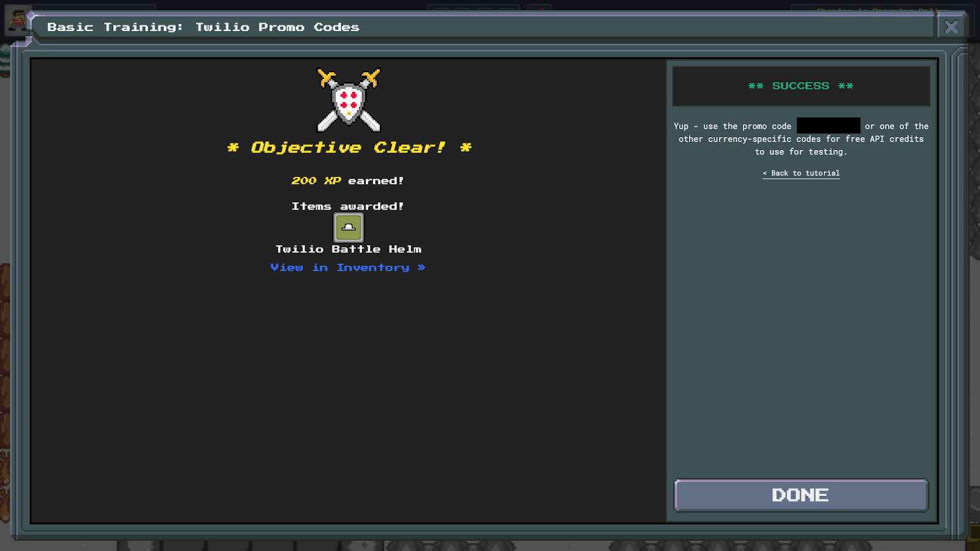Click the dialog title 'Basic Training: Twilio Promo Codes'
This screenshot has width=980, height=551.
(203, 27)
